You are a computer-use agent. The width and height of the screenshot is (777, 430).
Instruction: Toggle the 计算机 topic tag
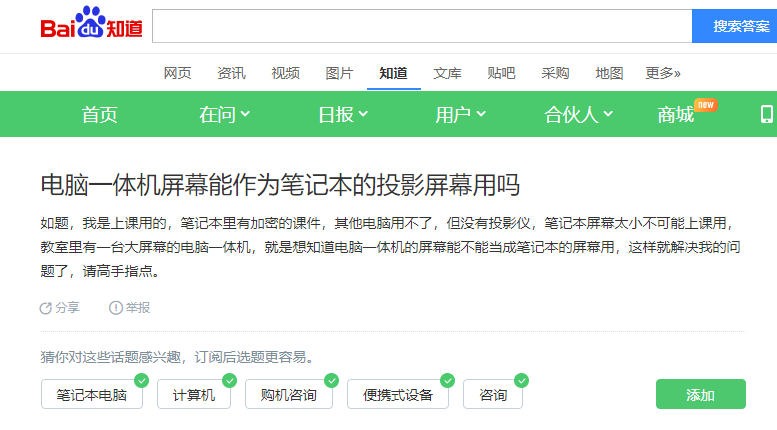coord(193,395)
